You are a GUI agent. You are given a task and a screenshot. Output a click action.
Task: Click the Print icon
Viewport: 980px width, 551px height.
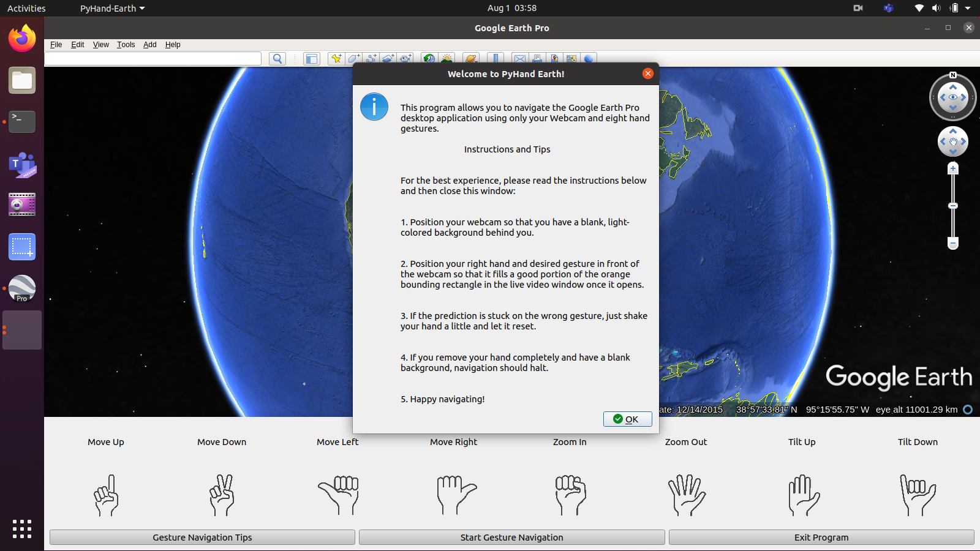[x=537, y=59]
